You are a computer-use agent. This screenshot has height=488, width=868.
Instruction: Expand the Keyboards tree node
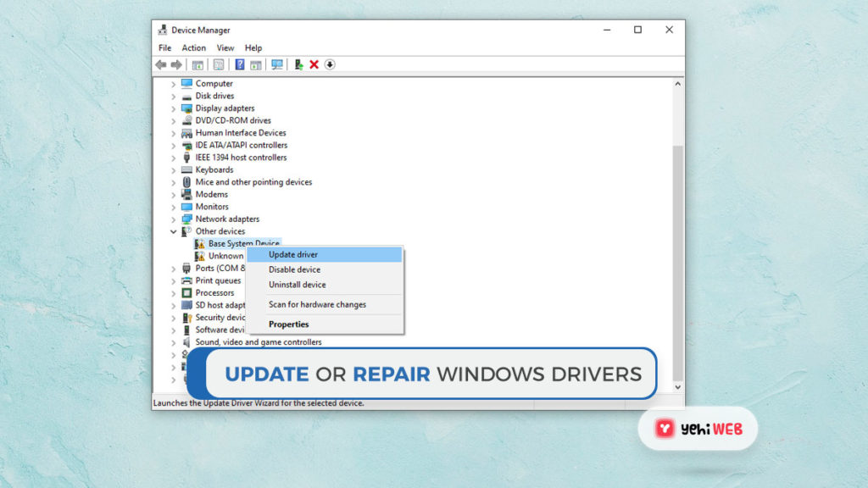[x=174, y=169]
